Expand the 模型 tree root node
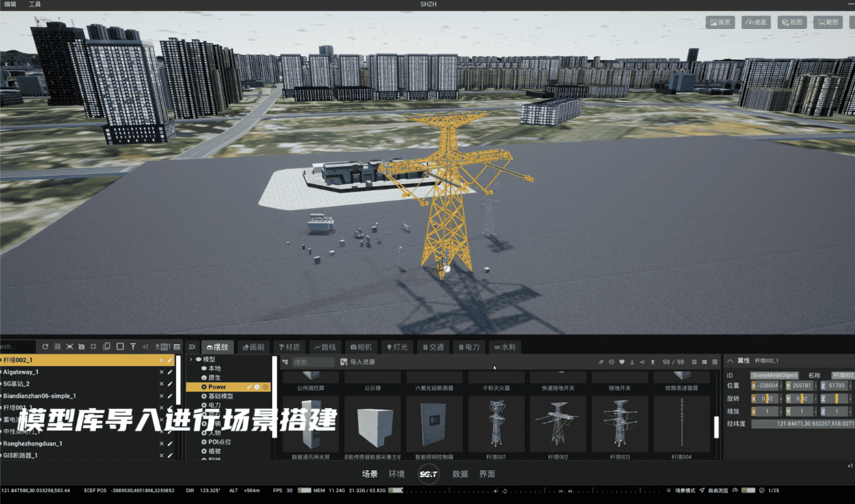Viewport: 855px width, 504px height. point(191,359)
